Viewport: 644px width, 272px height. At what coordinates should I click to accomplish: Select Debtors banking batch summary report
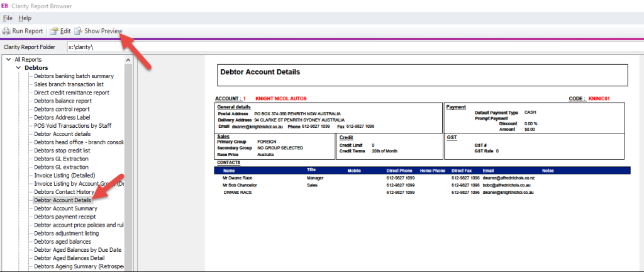click(74, 76)
